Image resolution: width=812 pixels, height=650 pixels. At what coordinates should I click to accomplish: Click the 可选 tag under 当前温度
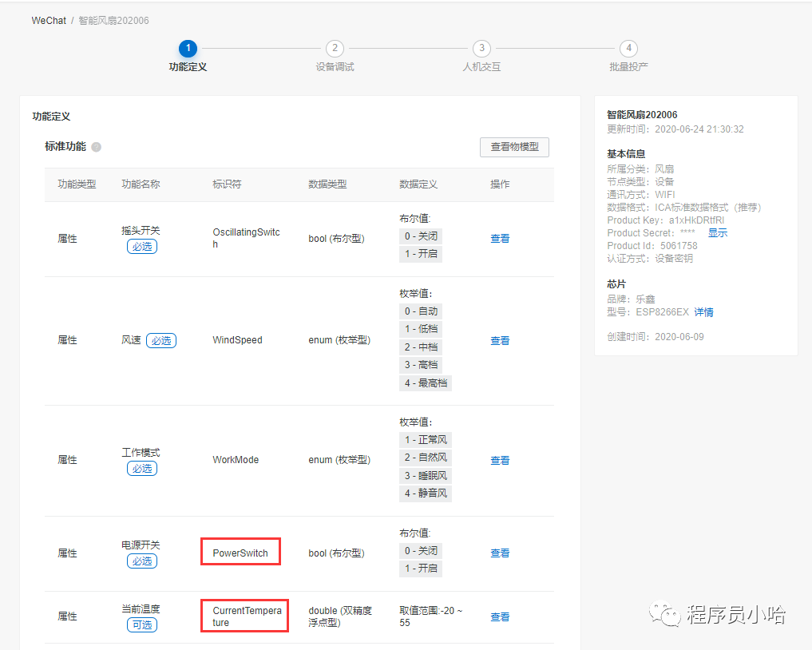[x=142, y=625]
